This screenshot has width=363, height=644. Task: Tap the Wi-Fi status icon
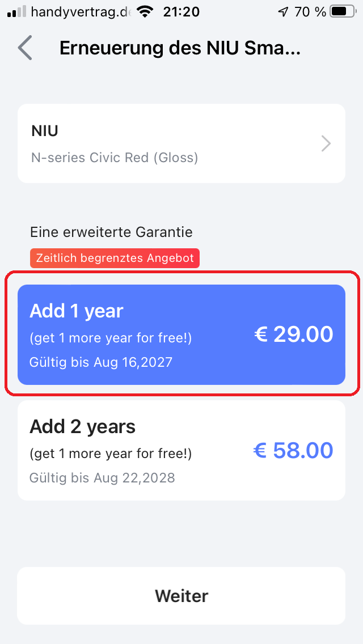pos(146,11)
